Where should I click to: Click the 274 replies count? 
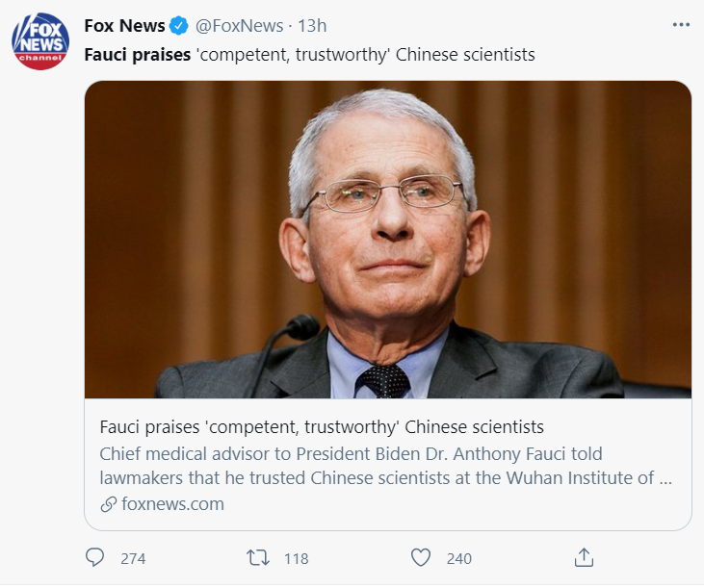tap(133, 558)
